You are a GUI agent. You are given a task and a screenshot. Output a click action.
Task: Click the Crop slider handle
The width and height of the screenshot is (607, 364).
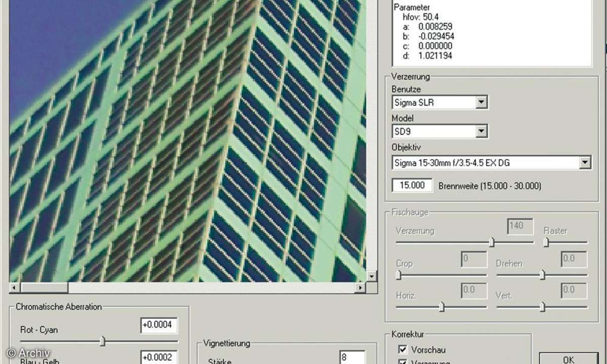click(x=399, y=275)
